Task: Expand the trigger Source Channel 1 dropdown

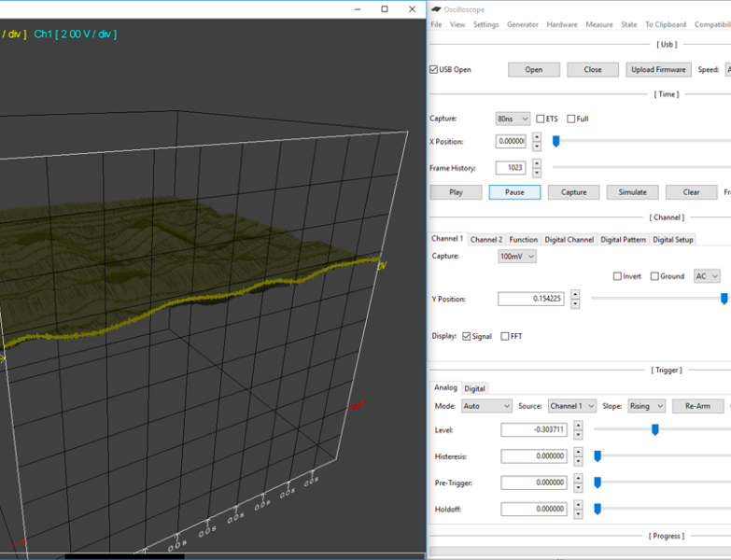Action: click(x=572, y=406)
